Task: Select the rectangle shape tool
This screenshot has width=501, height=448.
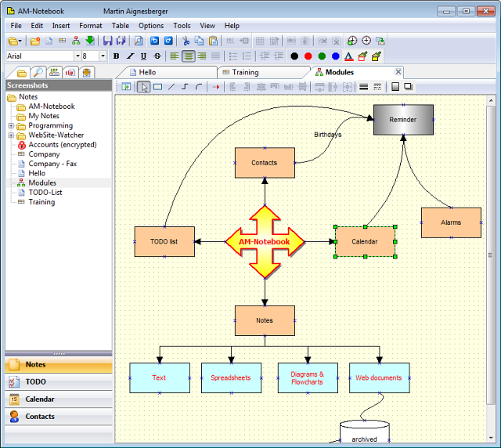Action: (x=158, y=87)
